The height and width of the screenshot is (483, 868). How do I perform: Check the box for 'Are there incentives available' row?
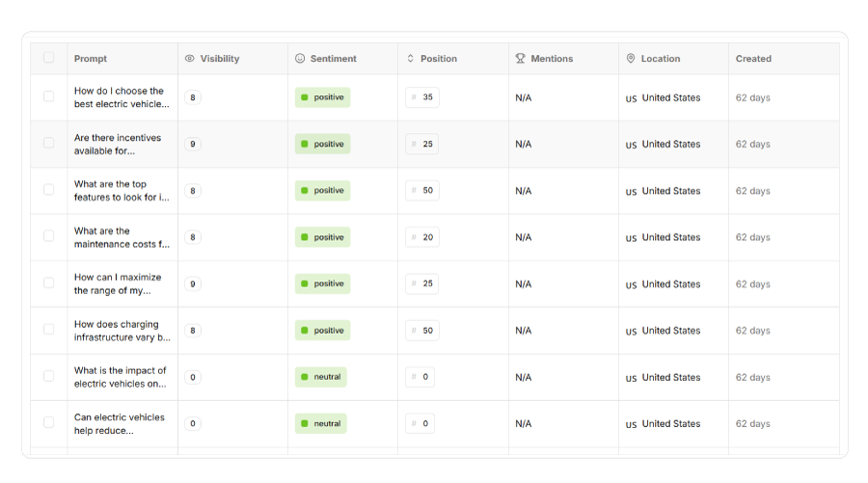coord(49,143)
